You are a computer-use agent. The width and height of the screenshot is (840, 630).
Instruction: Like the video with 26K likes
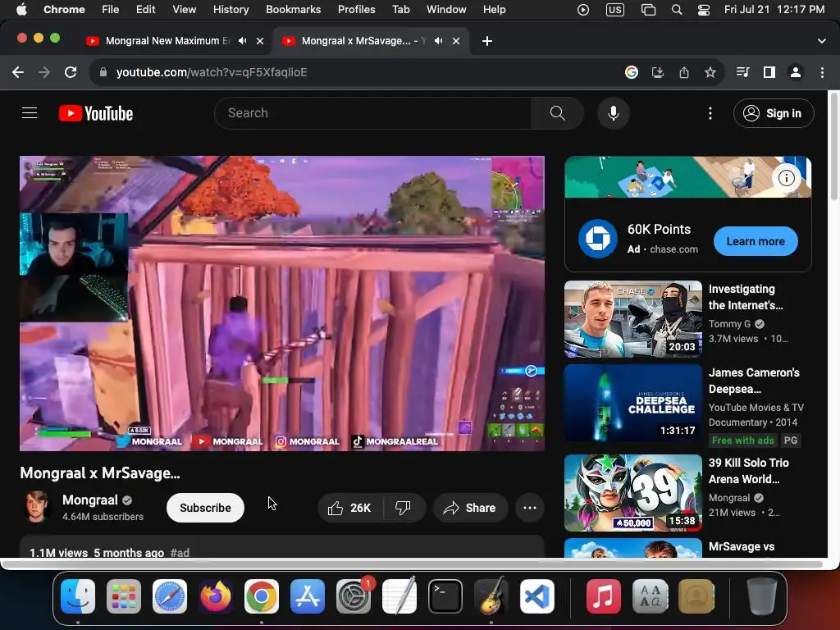tap(349, 508)
